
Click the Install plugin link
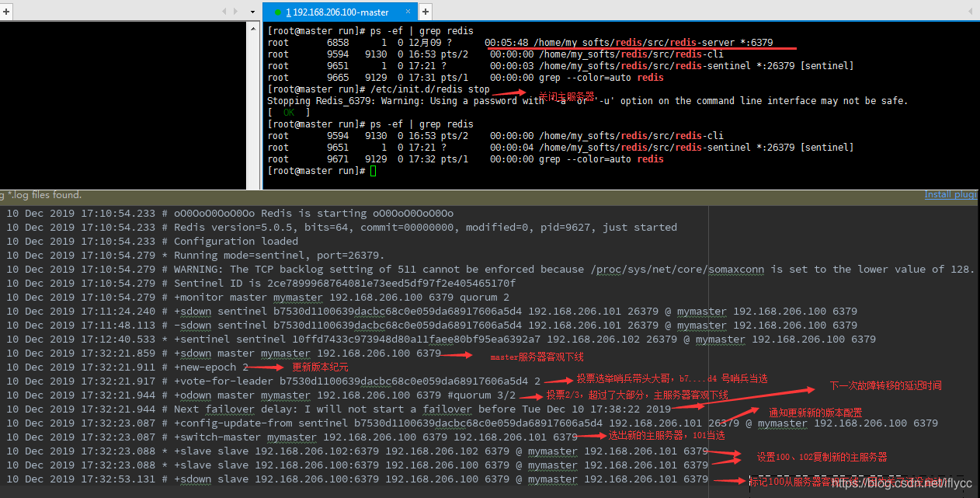(x=950, y=194)
